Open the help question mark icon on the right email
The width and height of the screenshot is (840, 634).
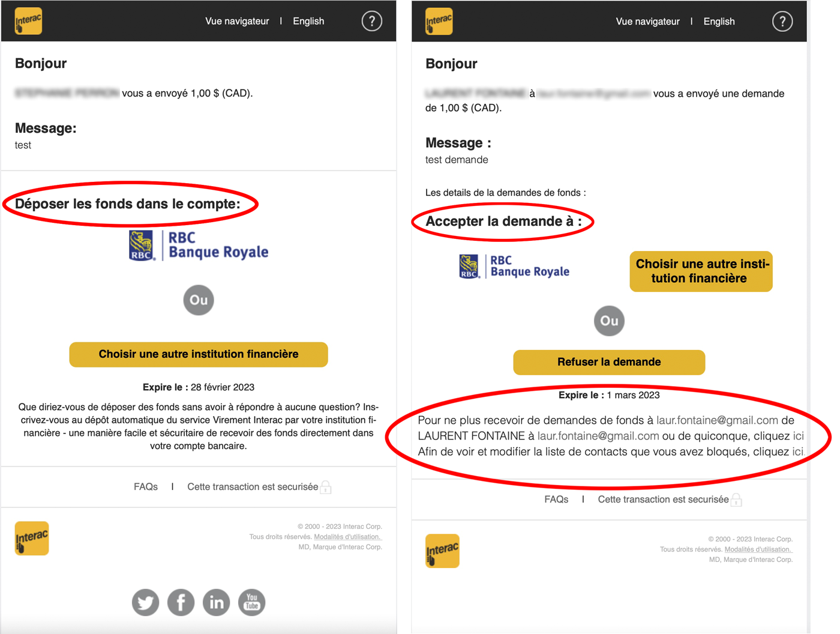782,21
